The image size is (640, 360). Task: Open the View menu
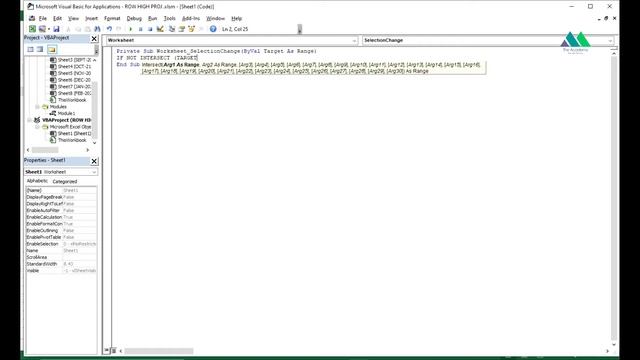[73, 18]
